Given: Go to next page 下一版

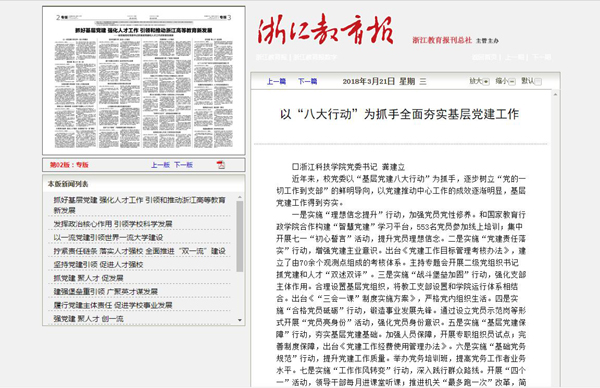Looking at the screenshot, I should tap(183, 165).
